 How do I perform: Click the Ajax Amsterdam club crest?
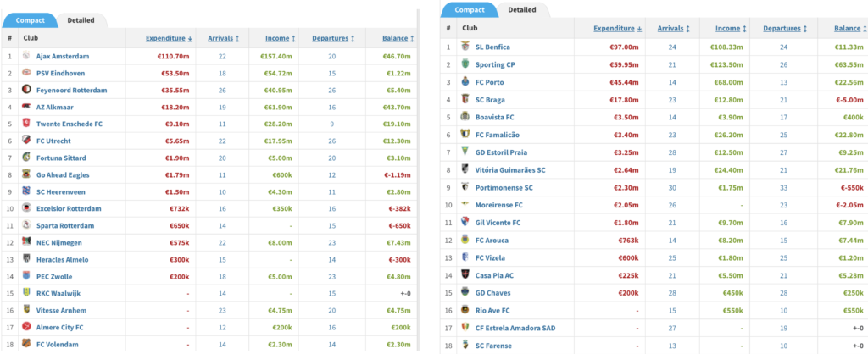[26, 56]
